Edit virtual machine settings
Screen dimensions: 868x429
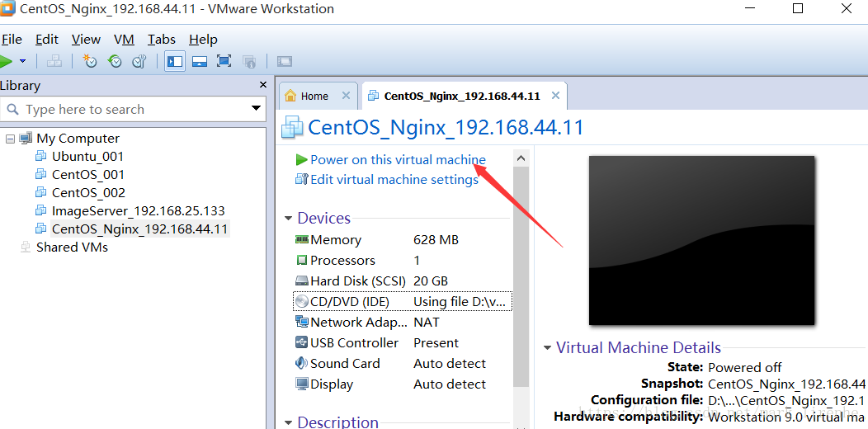point(394,180)
